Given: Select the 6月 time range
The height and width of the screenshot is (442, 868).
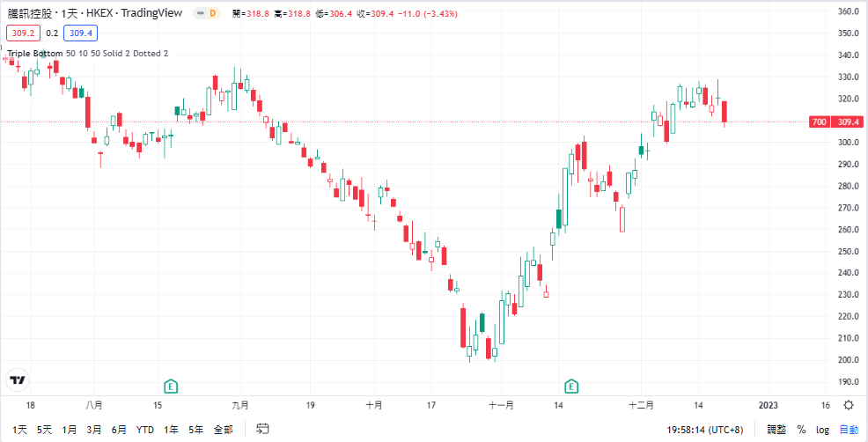Looking at the screenshot, I should pos(119,430).
